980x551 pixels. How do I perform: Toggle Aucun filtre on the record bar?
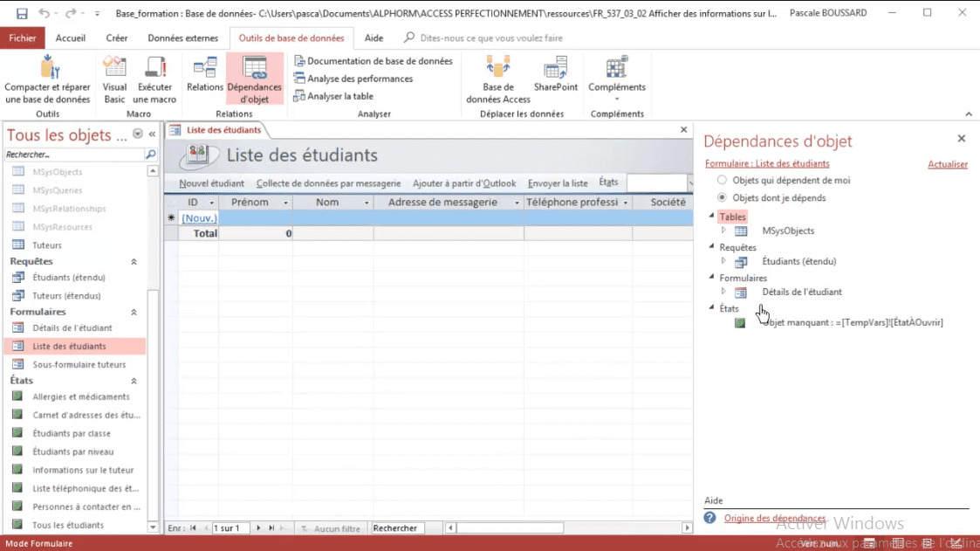332,527
